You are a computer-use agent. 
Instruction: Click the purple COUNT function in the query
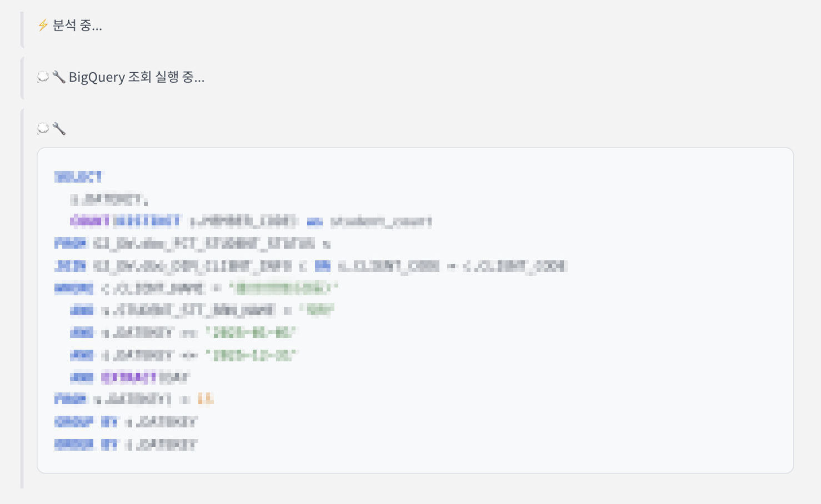(x=90, y=221)
